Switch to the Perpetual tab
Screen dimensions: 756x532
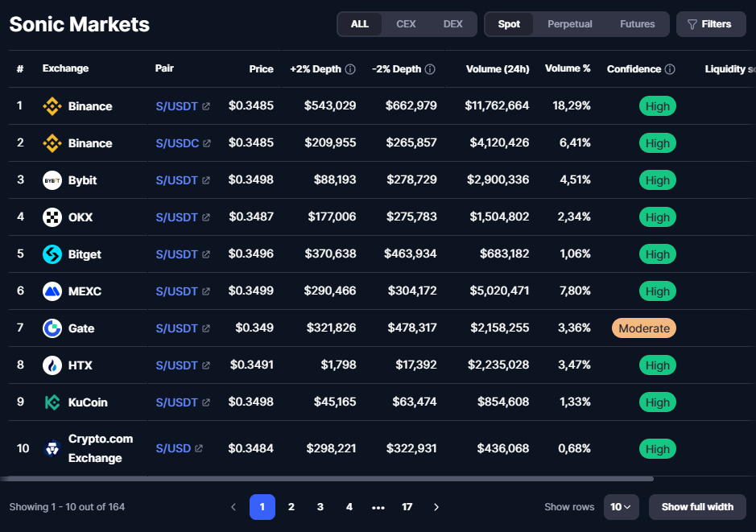570,24
